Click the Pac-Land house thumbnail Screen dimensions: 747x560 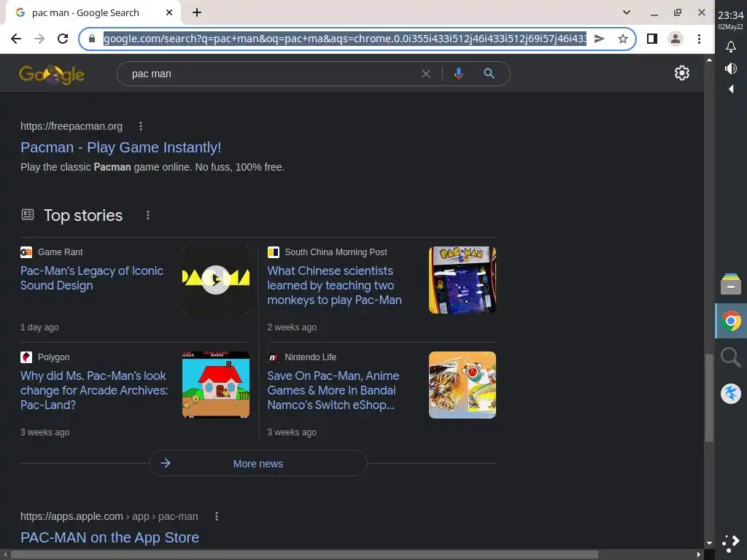tap(216, 385)
